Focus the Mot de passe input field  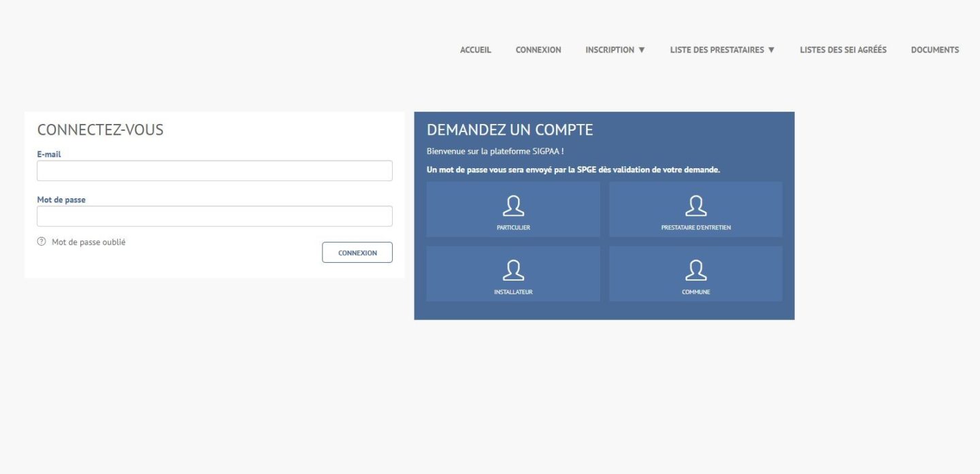[x=214, y=216]
